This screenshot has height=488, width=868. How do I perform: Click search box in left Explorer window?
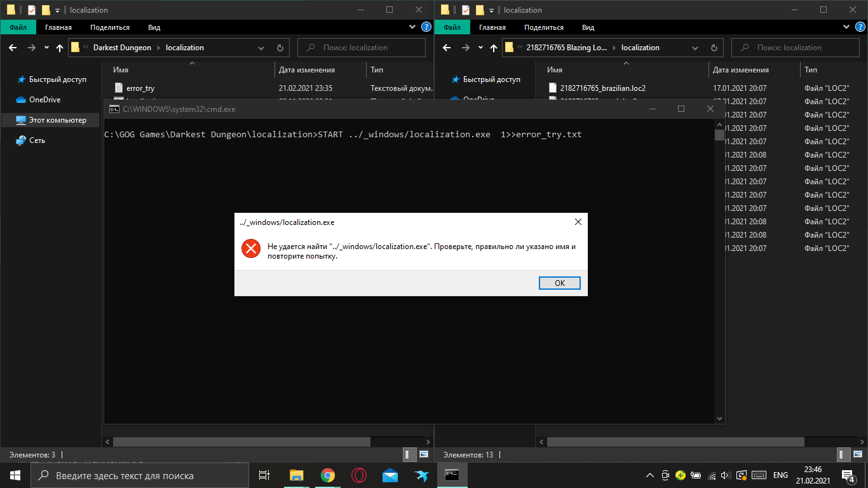coord(362,48)
